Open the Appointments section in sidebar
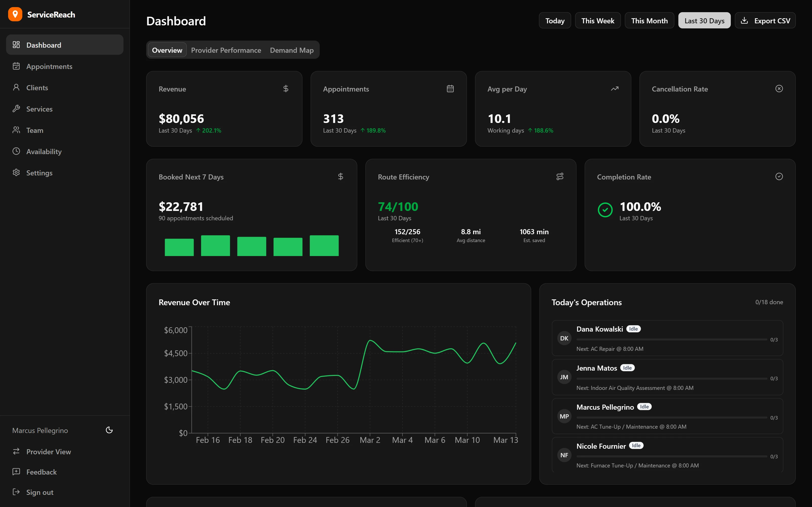Screen dimensions: 812x507 (49, 66)
